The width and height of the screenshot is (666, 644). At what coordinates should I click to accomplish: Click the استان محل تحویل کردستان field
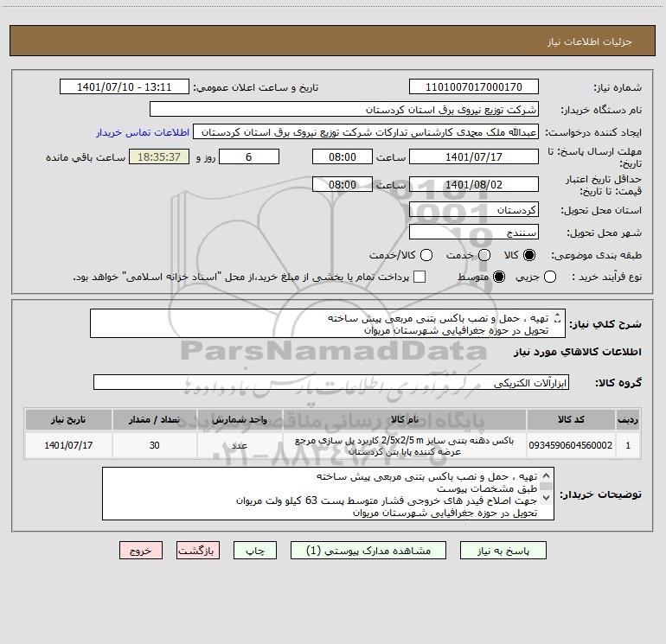tap(474, 209)
